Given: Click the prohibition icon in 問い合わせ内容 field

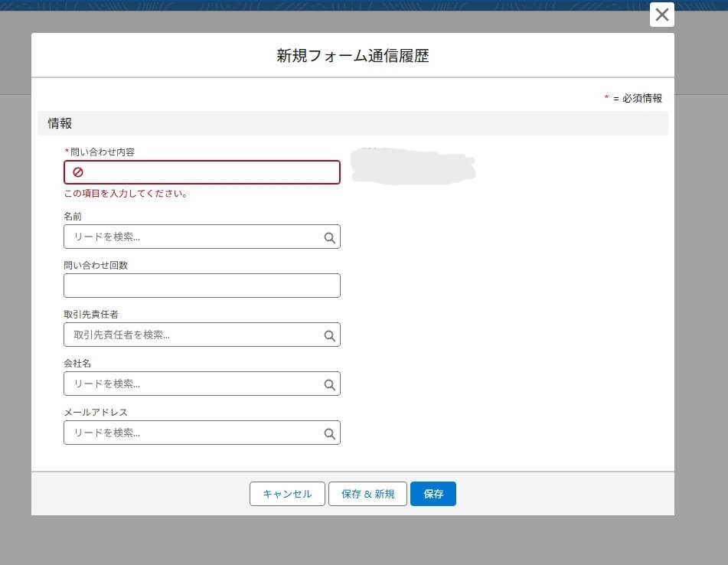Looking at the screenshot, I should 77,171.
